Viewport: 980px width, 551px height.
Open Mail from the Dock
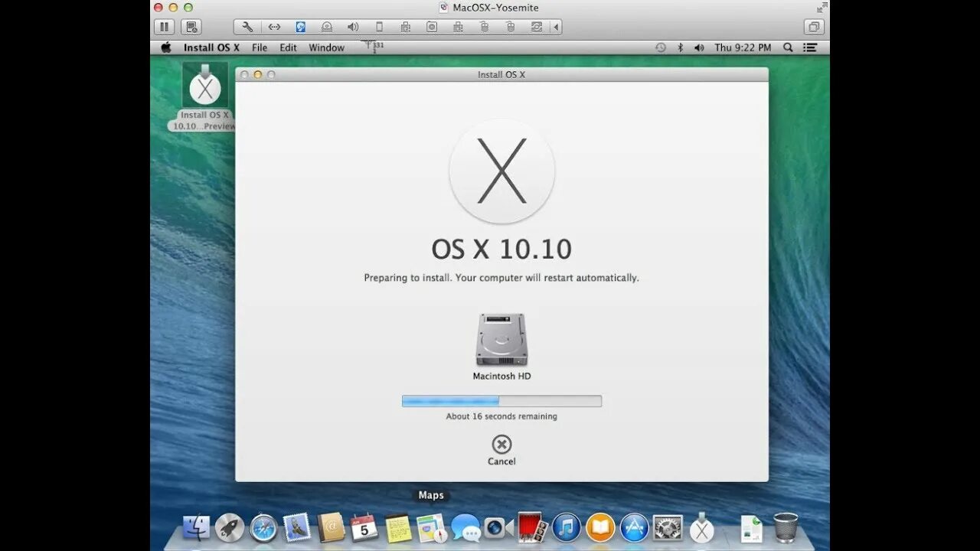[297, 527]
